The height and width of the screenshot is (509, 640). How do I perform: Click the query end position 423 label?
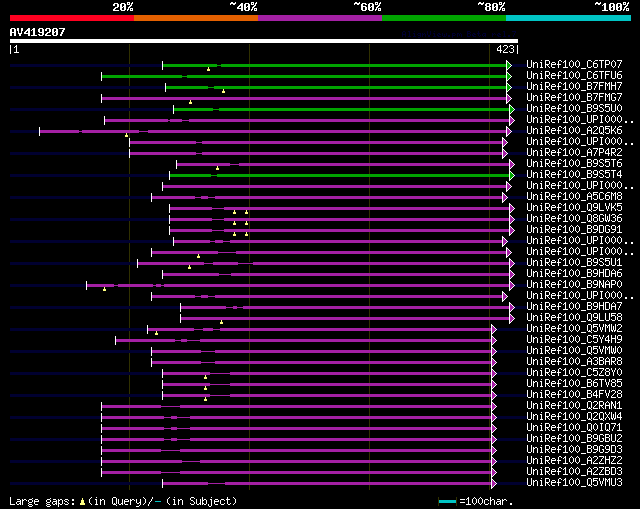(505, 49)
